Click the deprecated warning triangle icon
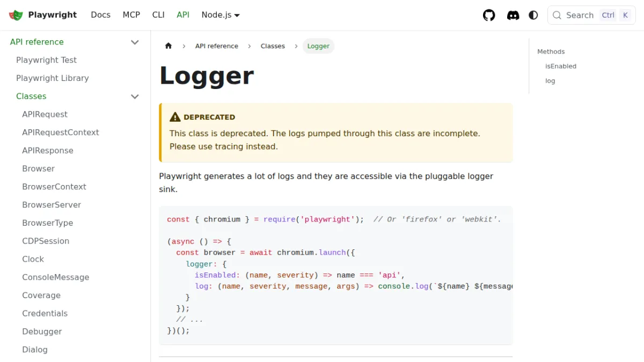This screenshot has width=644, height=362. [175, 117]
